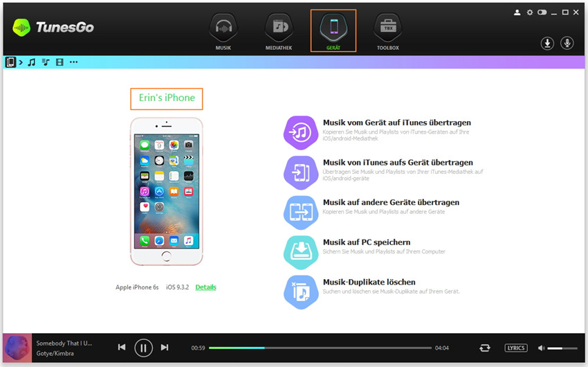The image size is (588, 367).
Task: Open the Toolbox tab
Action: (x=388, y=32)
